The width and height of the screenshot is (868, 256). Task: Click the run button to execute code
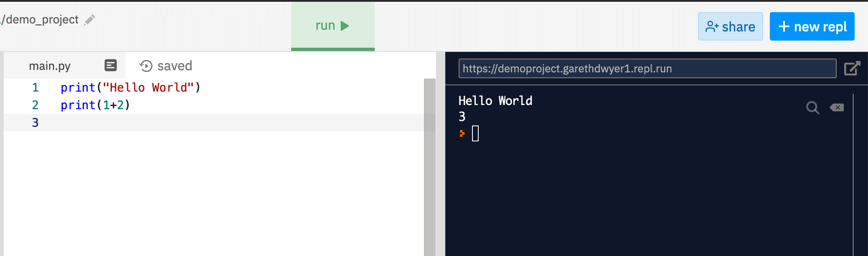click(332, 26)
